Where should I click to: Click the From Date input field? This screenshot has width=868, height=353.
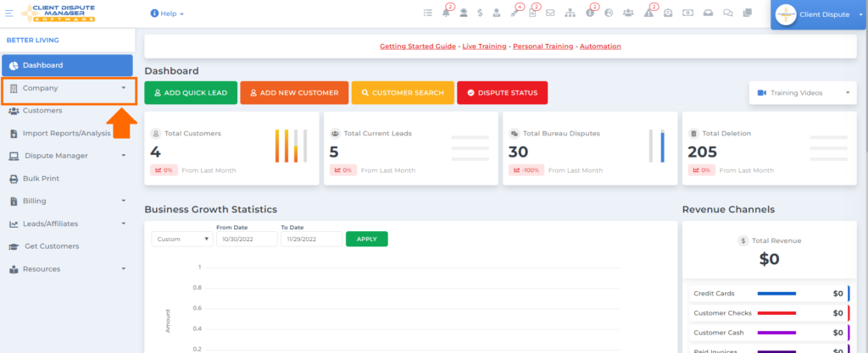[x=247, y=240]
